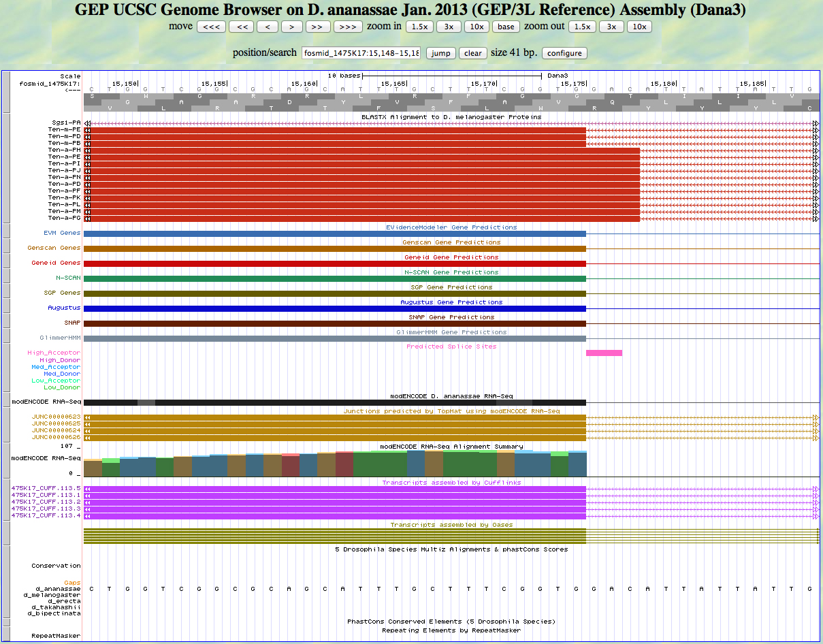Image resolution: width=823 pixels, height=644 pixels.
Task: Click the Sgs1-PA alignment label
Action: [65, 123]
